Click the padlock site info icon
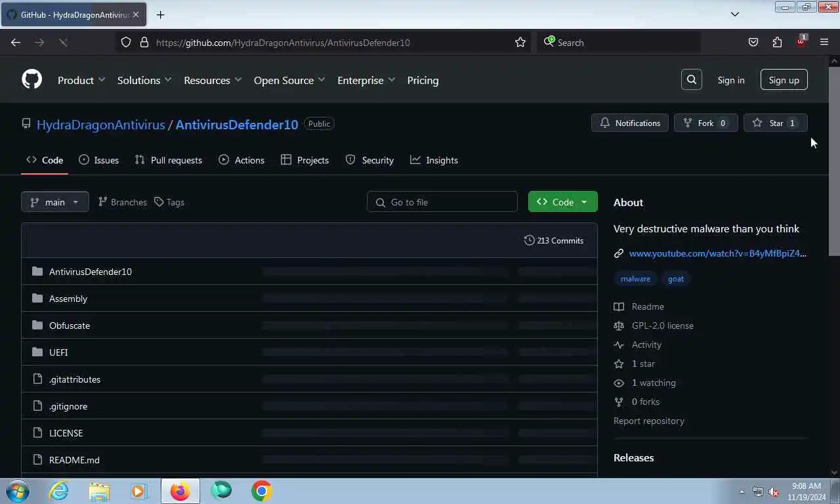The image size is (840, 504). (144, 43)
